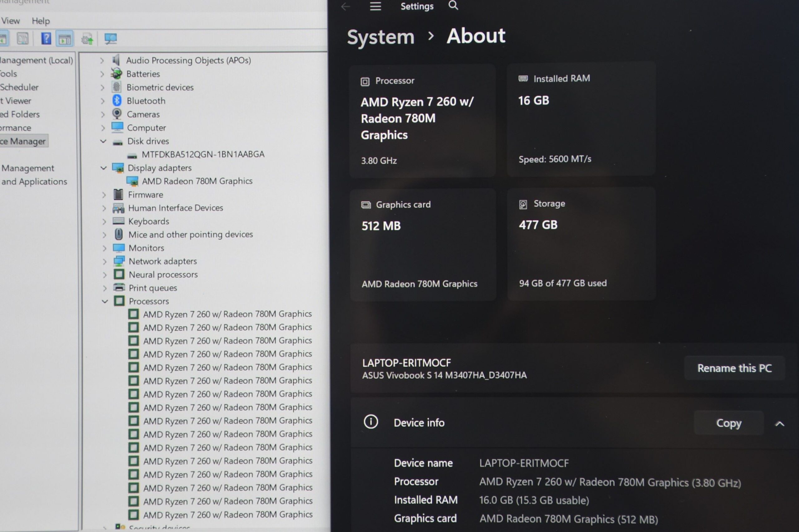Click the Batteries category icon
The image size is (799, 532).
116,74
